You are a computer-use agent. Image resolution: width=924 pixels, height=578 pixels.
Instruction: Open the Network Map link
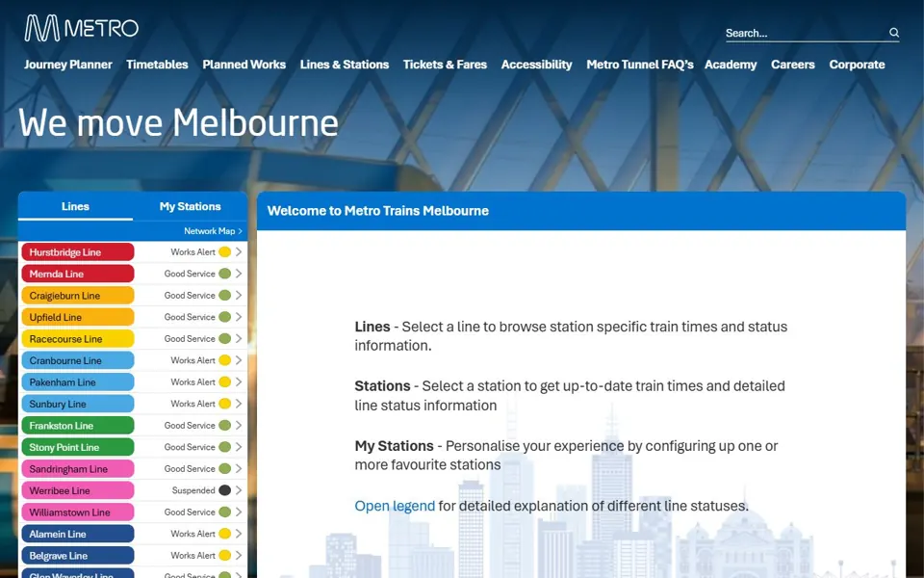213,231
